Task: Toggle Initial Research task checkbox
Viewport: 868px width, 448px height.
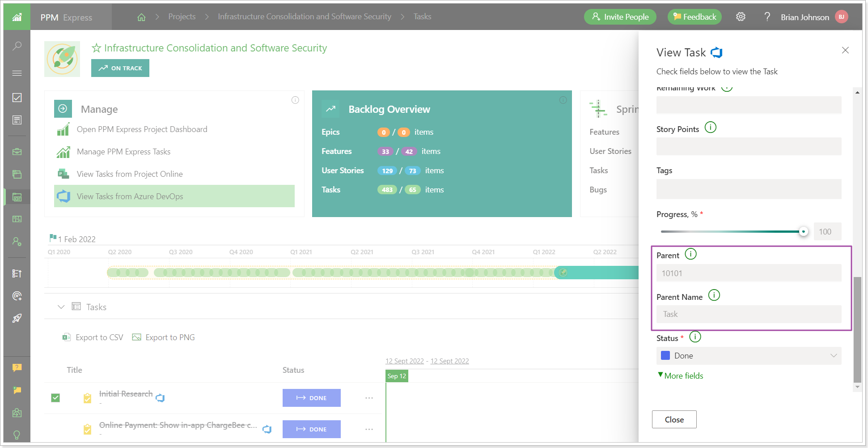Action: click(x=55, y=397)
